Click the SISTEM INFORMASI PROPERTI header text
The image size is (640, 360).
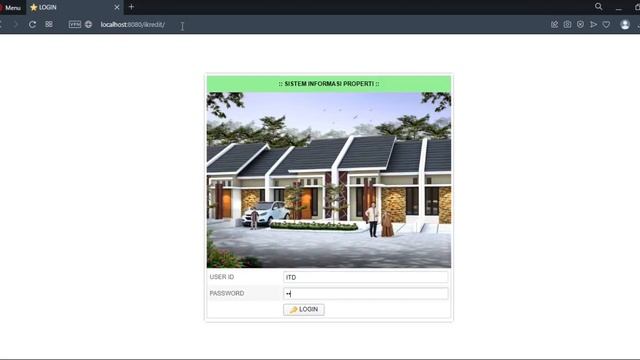[x=329, y=84]
